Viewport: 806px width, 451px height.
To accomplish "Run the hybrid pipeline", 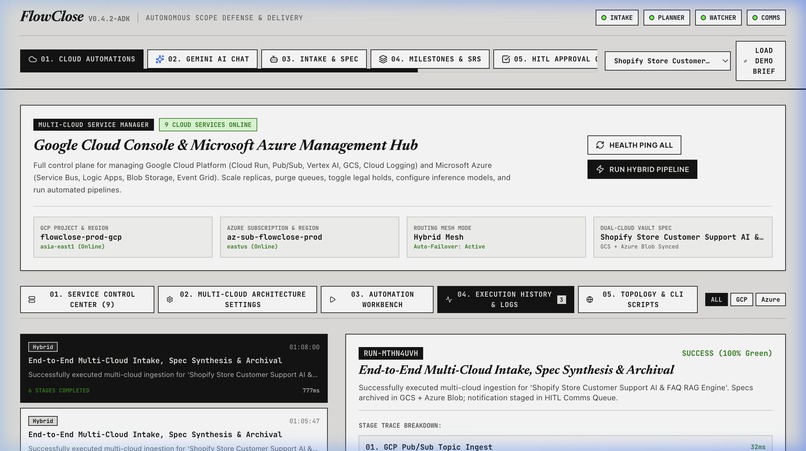I will 642,169.
